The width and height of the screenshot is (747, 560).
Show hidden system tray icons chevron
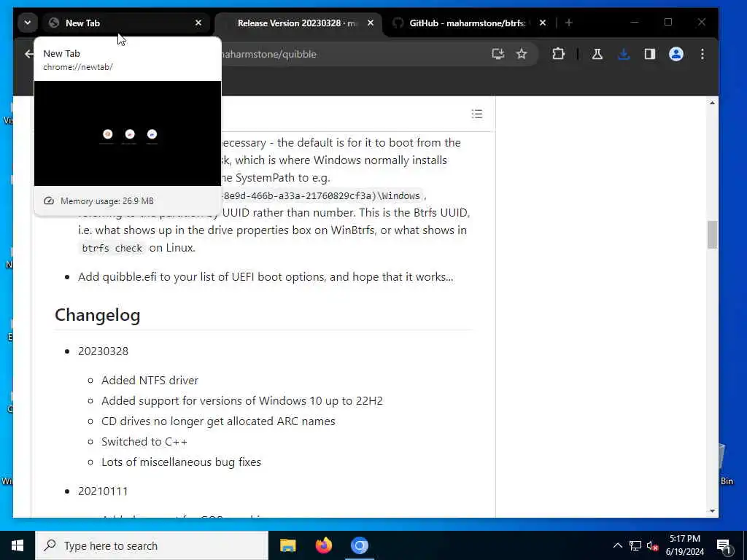[617, 545]
